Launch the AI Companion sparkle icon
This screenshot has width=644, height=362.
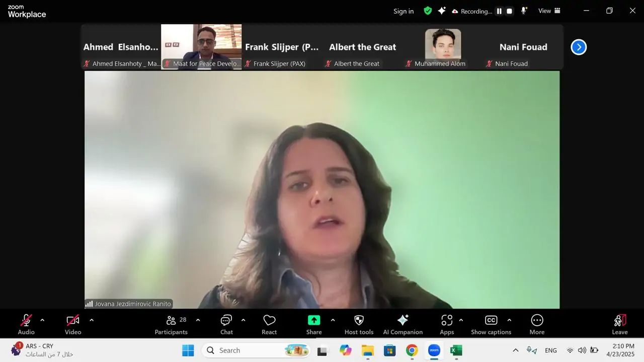(403, 321)
